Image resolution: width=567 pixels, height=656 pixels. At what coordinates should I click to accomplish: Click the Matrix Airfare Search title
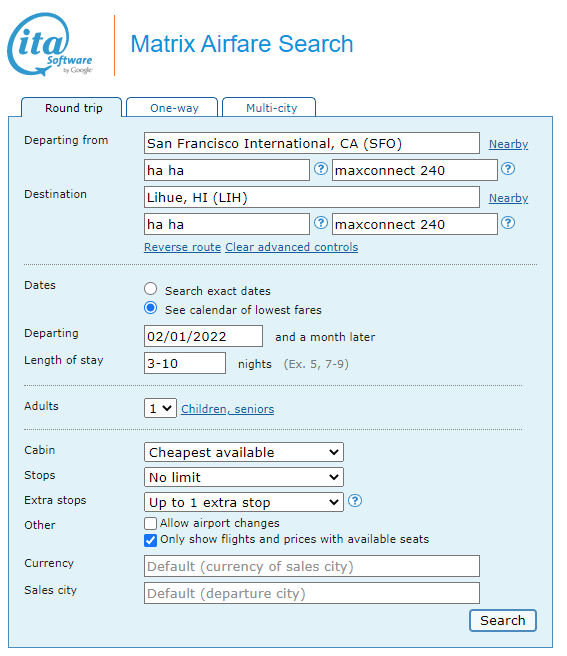242,44
